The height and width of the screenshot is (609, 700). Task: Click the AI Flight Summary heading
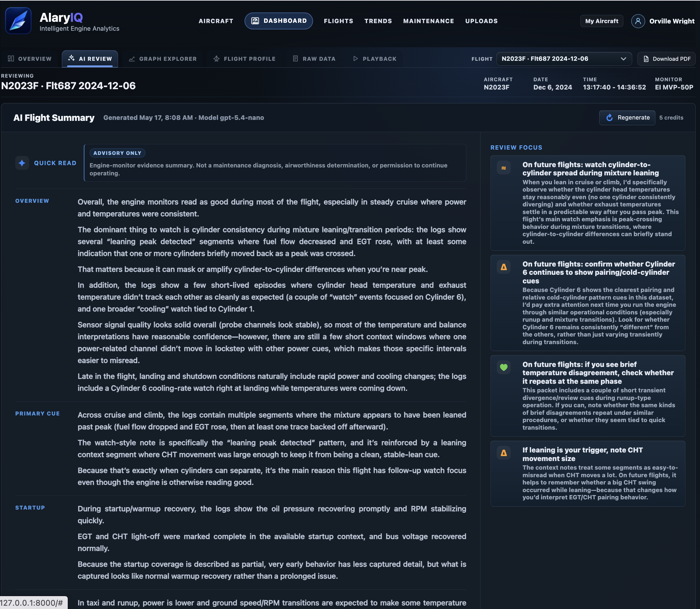pos(54,118)
